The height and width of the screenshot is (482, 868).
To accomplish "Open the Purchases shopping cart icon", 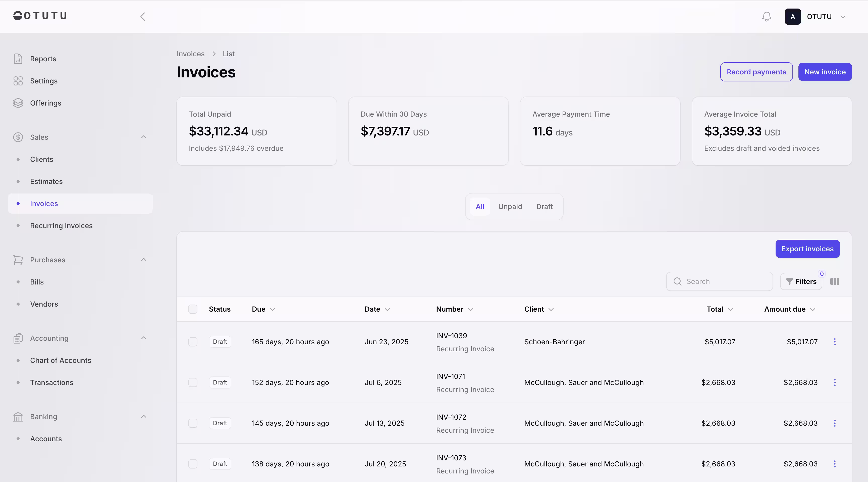I will click(18, 260).
